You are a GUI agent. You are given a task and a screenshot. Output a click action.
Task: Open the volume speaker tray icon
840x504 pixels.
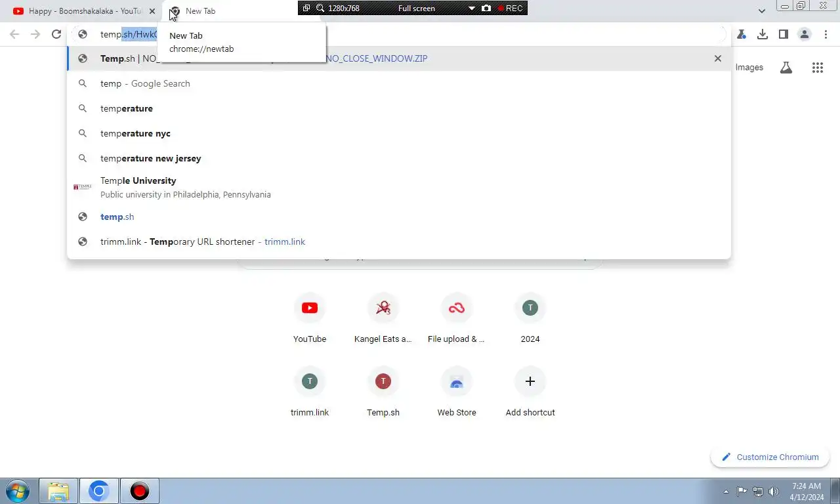pyautogui.click(x=774, y=492)
